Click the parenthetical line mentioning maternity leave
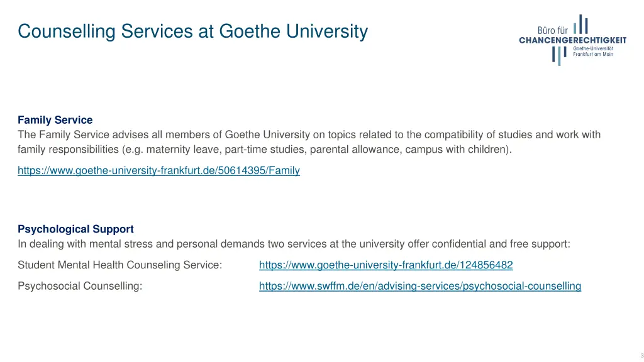 point(264,150)
